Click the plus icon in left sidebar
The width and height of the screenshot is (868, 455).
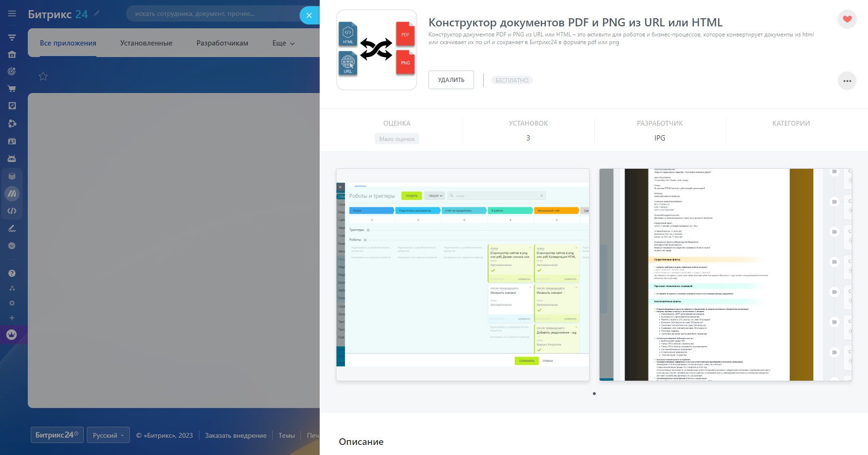(12, 318)
